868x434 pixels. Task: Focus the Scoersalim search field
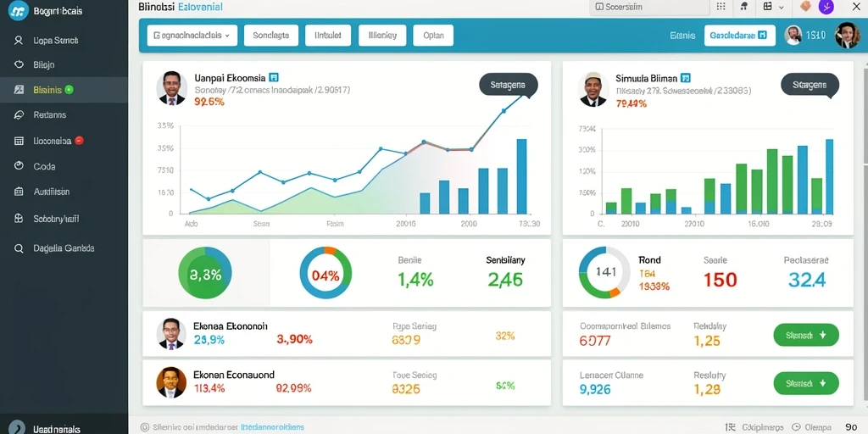(x=649, y=7)
